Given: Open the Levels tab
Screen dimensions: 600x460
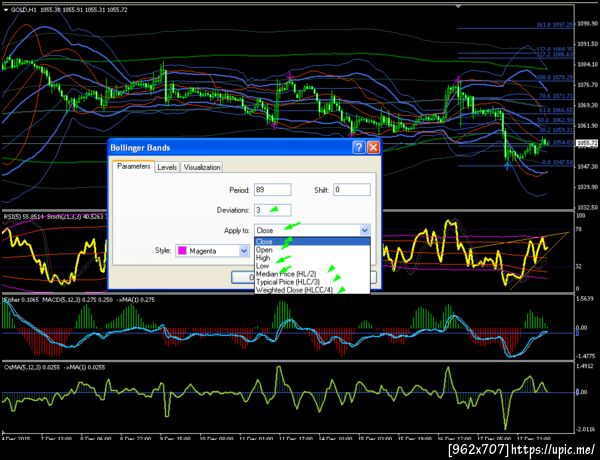Looking at the screenshot, I should pyautogui.click(x=167, y=167).
